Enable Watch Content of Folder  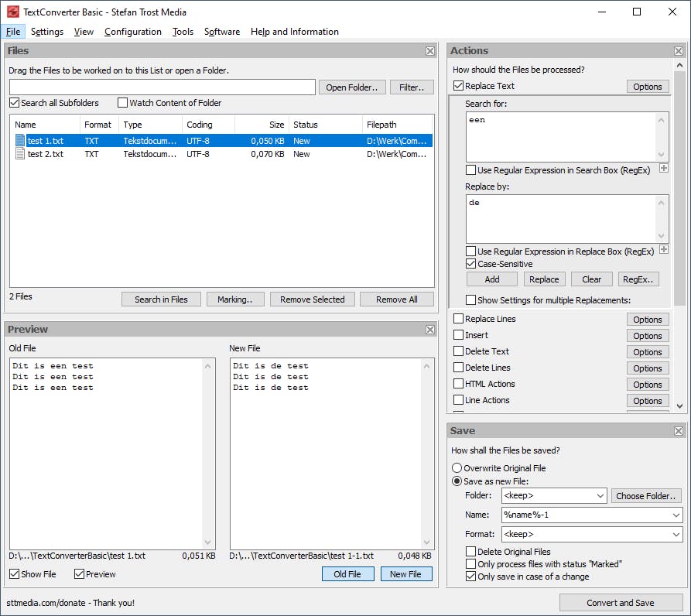click(122, 103)
